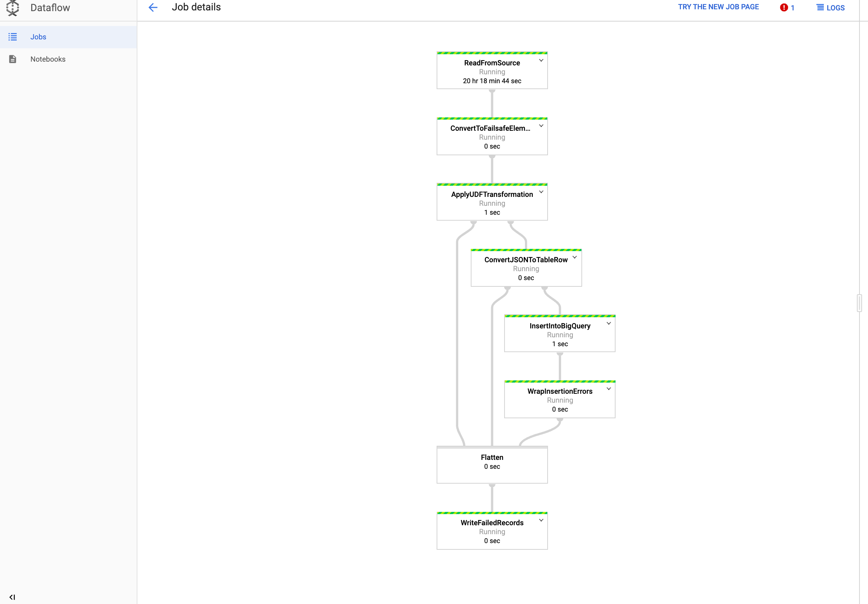Expand the ReadFromSource step details

(x=540, y=60)
